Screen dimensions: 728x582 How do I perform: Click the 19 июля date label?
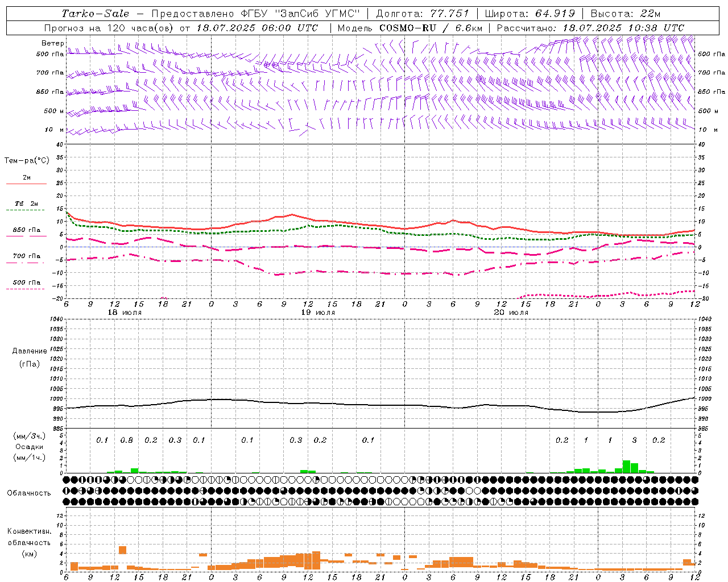point(318,313)
